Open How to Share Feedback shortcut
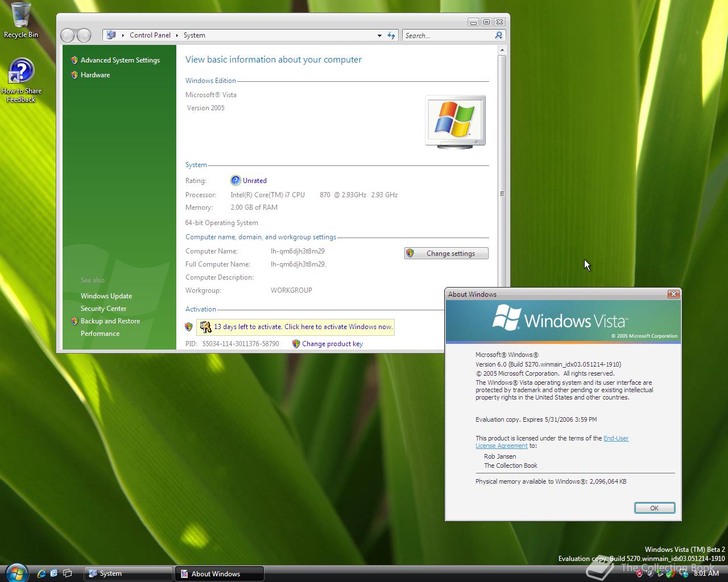Screen dimensions: 728x582 click(x=21, y=80)
